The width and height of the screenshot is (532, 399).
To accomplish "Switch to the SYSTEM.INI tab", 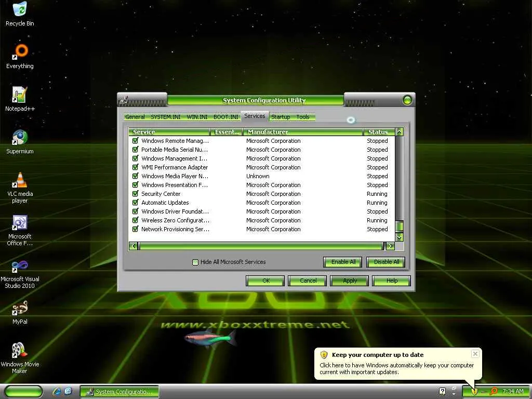I will point(166,117).
